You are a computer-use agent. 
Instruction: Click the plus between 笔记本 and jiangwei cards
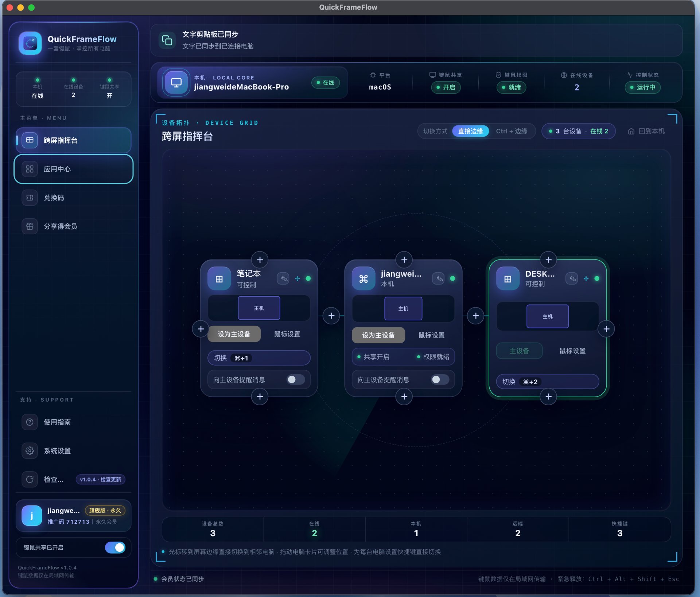tap(331, 316)
